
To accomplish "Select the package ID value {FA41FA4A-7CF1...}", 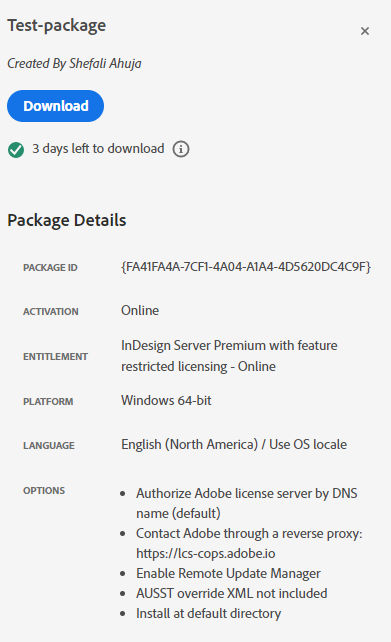I will coord(246,267).
